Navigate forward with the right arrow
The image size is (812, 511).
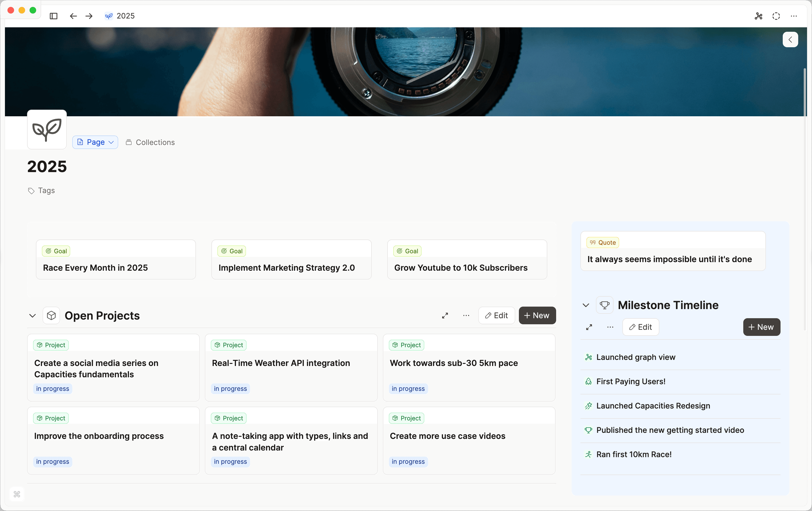(x=89, y=16)
